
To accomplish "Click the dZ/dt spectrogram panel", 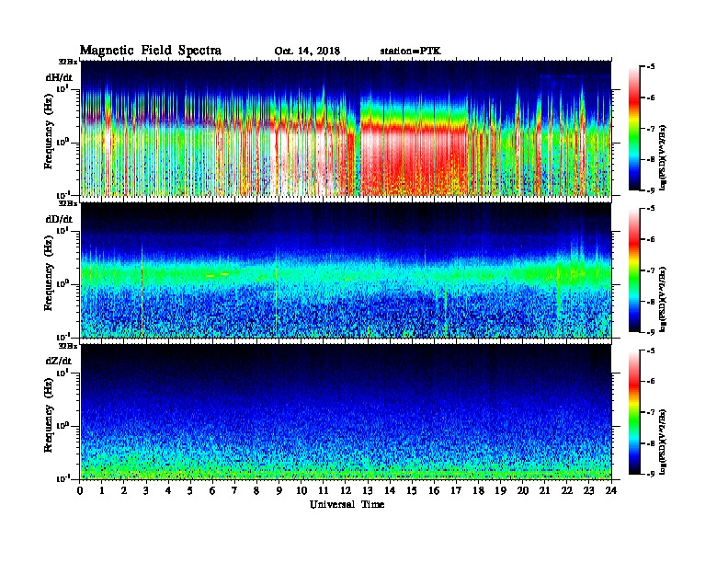I will (x=346, y=412).
